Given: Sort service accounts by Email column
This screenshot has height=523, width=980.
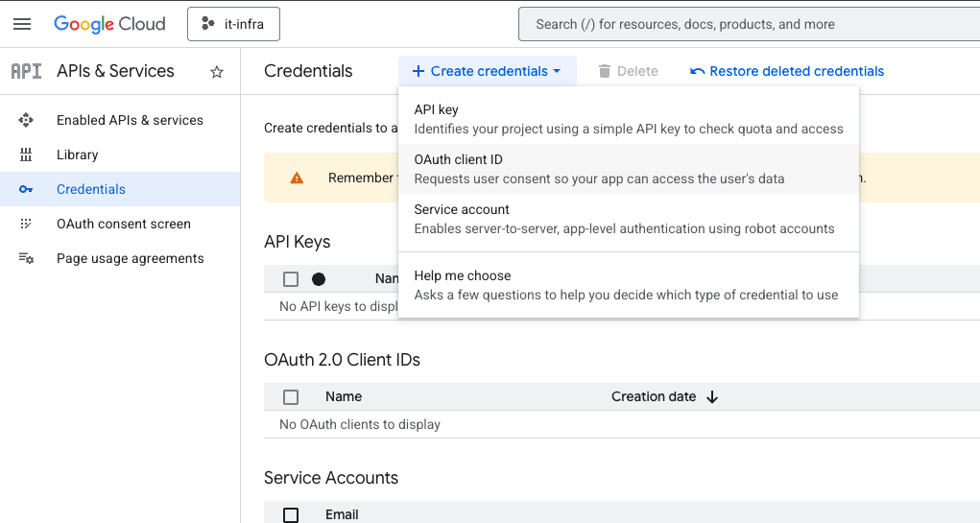Looking at the screenshot, I should pyautogui.click(x=342, y=515).
